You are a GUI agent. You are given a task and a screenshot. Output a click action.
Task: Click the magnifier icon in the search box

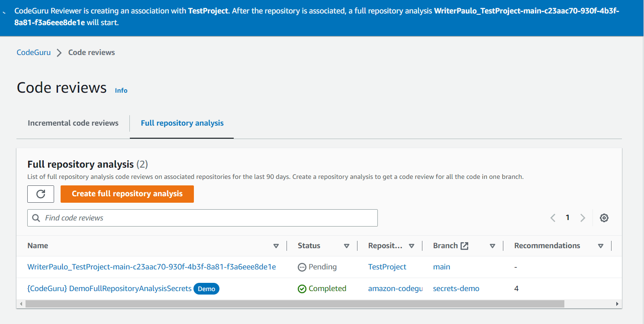(36, 217)
